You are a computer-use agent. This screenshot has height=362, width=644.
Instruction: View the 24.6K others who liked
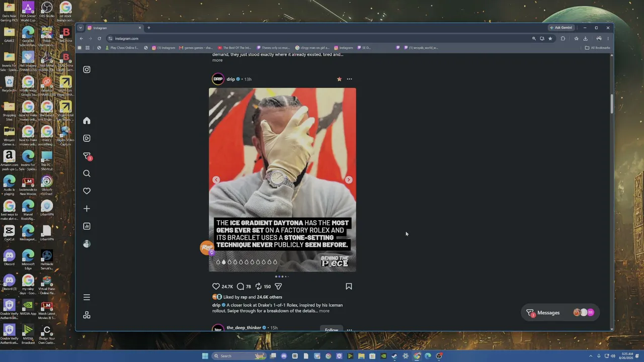pos(270,297)
